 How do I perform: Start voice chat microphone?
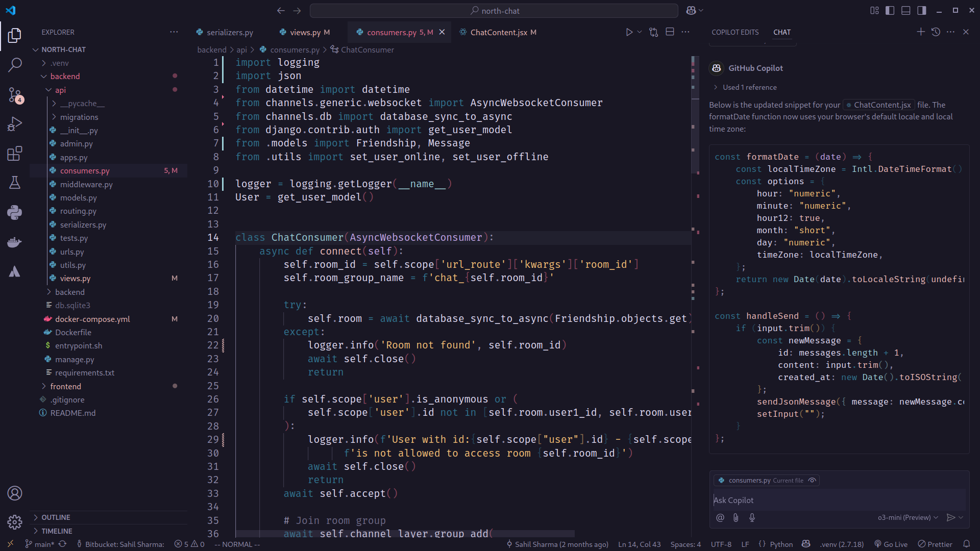[752, 517]
